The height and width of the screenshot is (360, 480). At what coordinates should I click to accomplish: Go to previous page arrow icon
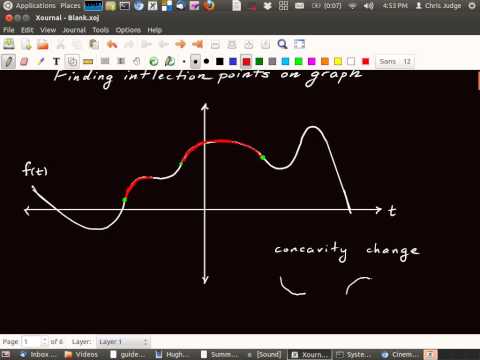[163, 44]
